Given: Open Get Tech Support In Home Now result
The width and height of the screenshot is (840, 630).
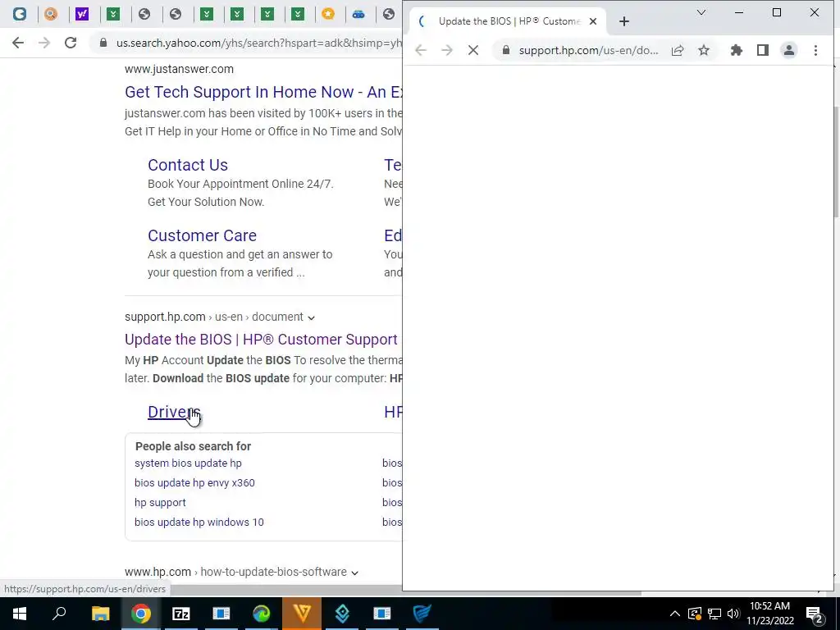Looking at the screenshot, I should click(263, 92).
